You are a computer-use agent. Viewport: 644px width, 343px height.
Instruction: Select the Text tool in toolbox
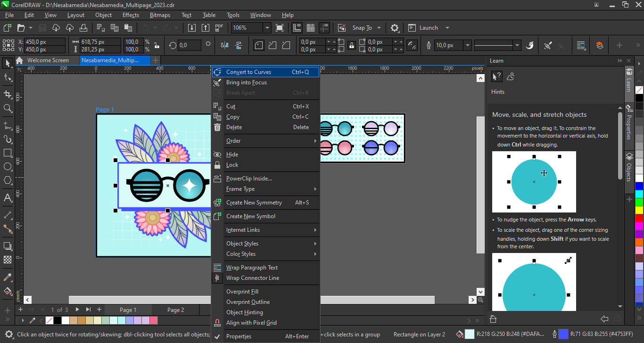tap(8, 197)
